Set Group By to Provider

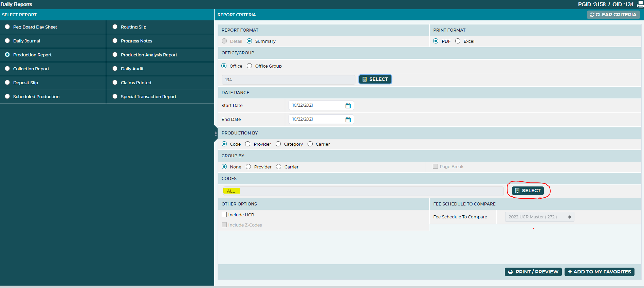click(x=249, y=167)
